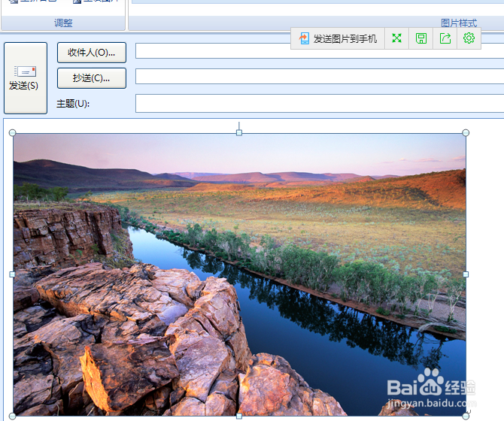Focus the CC address input field
504x421 pixels.
tap(320, 77)
